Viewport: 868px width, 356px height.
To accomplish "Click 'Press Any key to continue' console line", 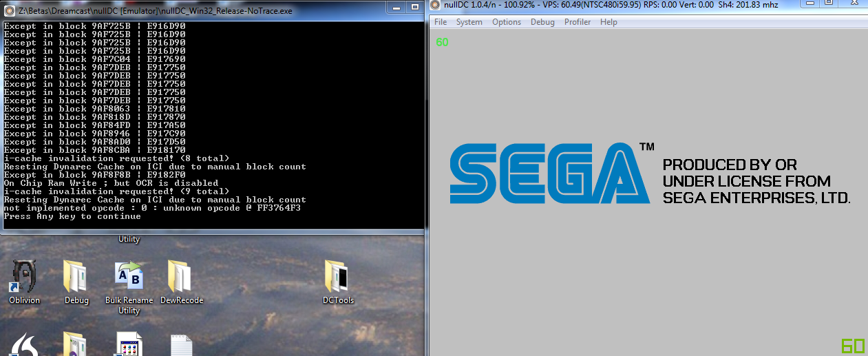I will tap(72, 216).
